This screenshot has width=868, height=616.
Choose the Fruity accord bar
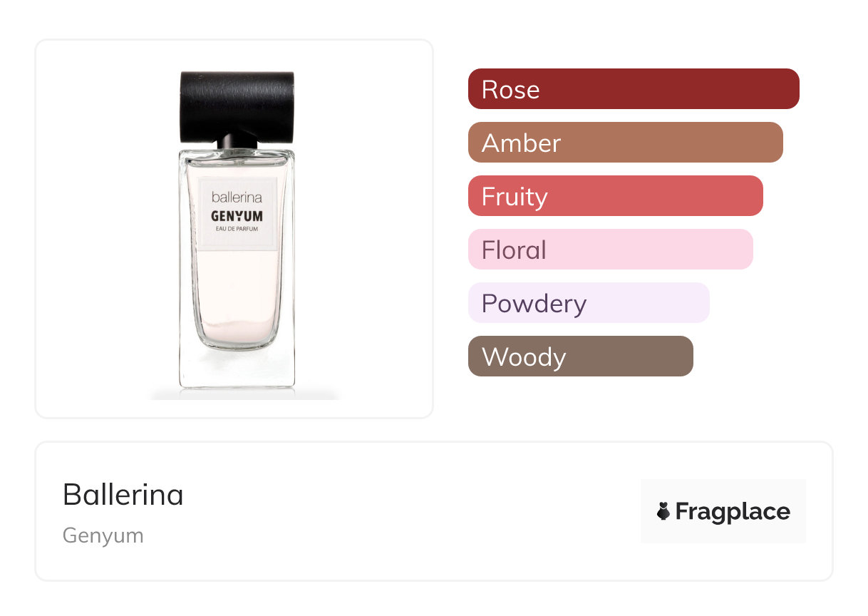[615, 196]
